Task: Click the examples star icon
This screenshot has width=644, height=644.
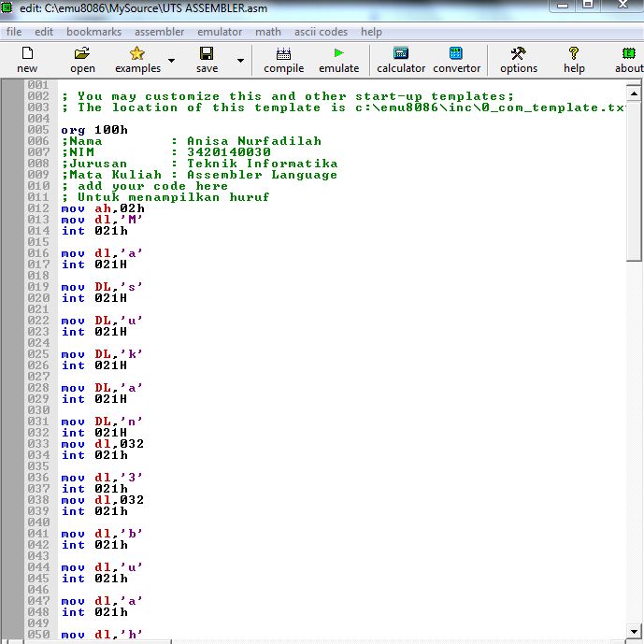Action: coord(136,53)
